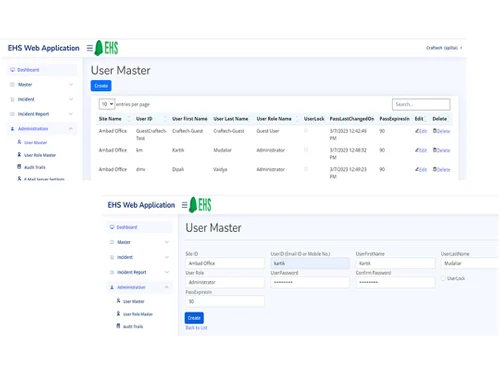This screenshot has width=500, height=375.
Task: Sort table by PassLastChangedOn column
Action: click(x=352, y=119)
